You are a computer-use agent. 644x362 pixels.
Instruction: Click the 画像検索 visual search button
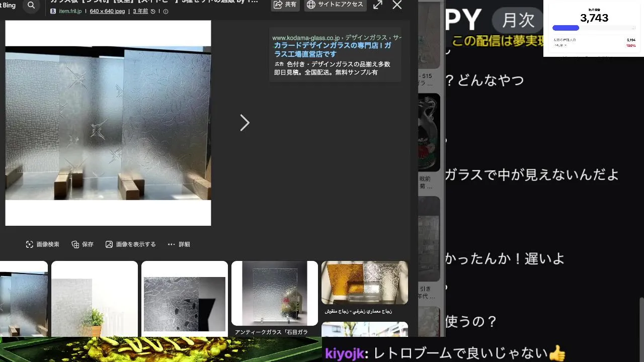(42, 244)
